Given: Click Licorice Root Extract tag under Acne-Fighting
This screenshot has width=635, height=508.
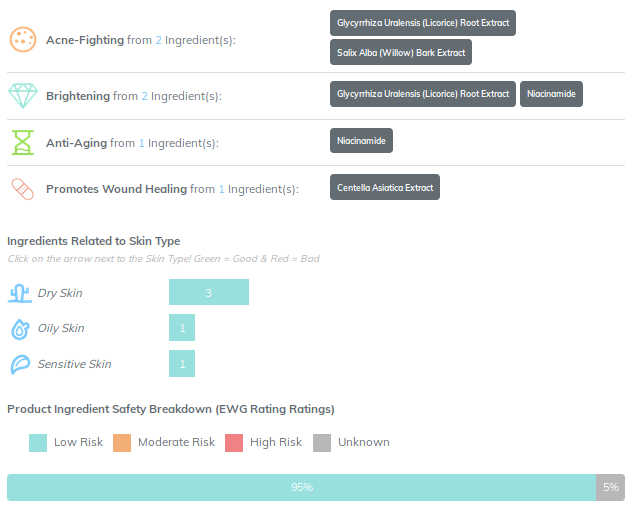Looking at the screenshot, I should [423, 22].
